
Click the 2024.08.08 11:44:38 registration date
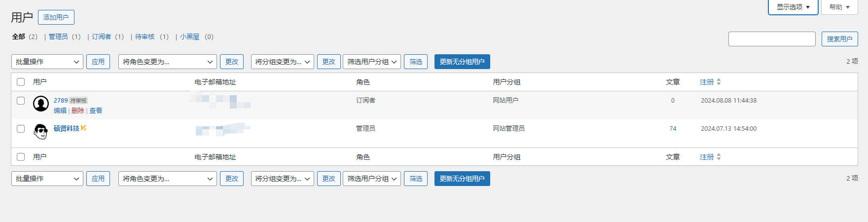click(728, 101)
